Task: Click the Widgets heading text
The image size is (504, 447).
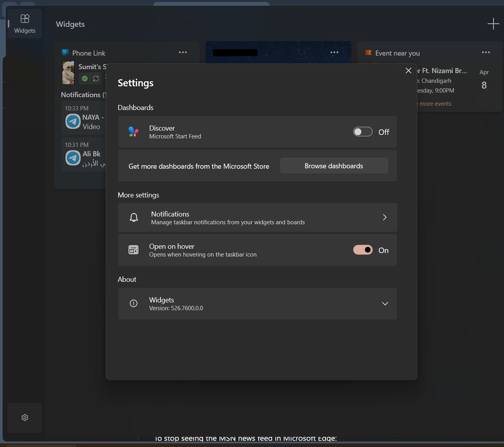Action: point(70,24)
